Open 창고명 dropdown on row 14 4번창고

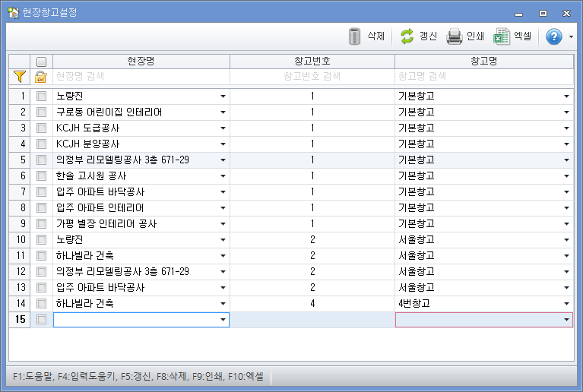click(566, 304)
